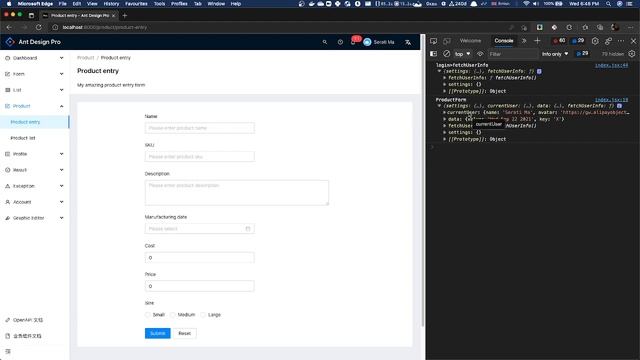Click the Product breadcrumb link
Image resolution: width=640 pixels, height=360 pixels.
[x=85, y=58]
